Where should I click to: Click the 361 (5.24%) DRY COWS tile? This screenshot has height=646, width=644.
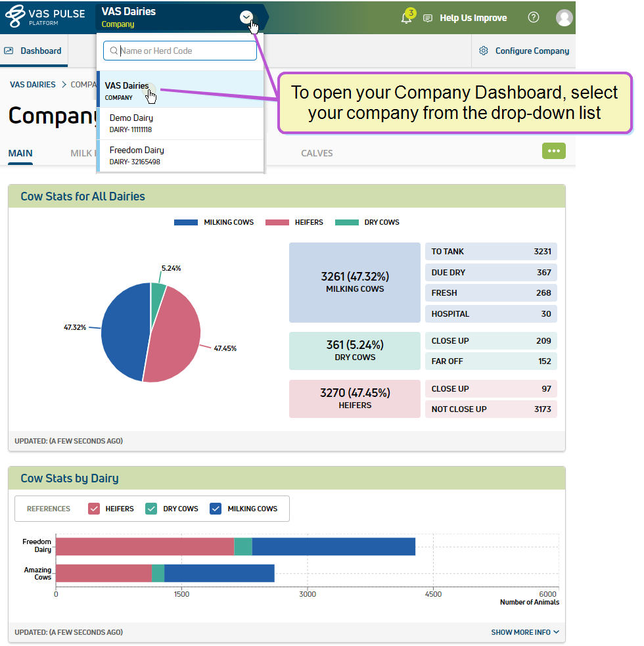click(355, 351)
